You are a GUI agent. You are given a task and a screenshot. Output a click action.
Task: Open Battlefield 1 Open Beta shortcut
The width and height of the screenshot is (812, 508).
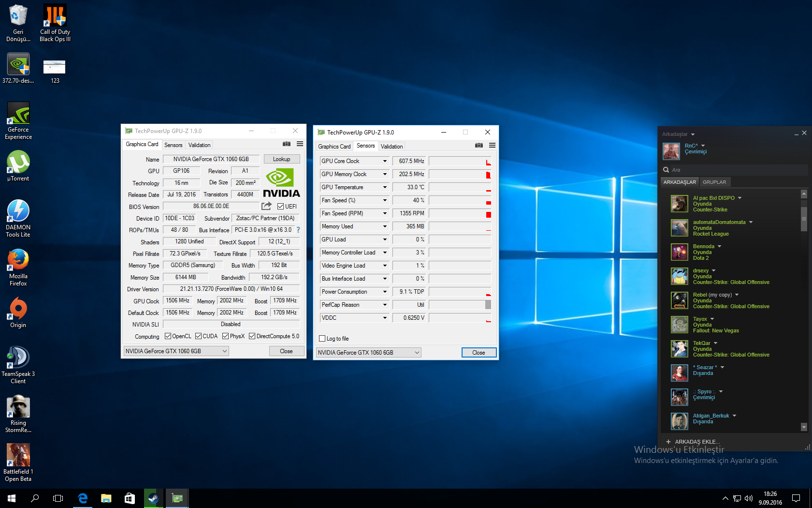pos(18,463)
